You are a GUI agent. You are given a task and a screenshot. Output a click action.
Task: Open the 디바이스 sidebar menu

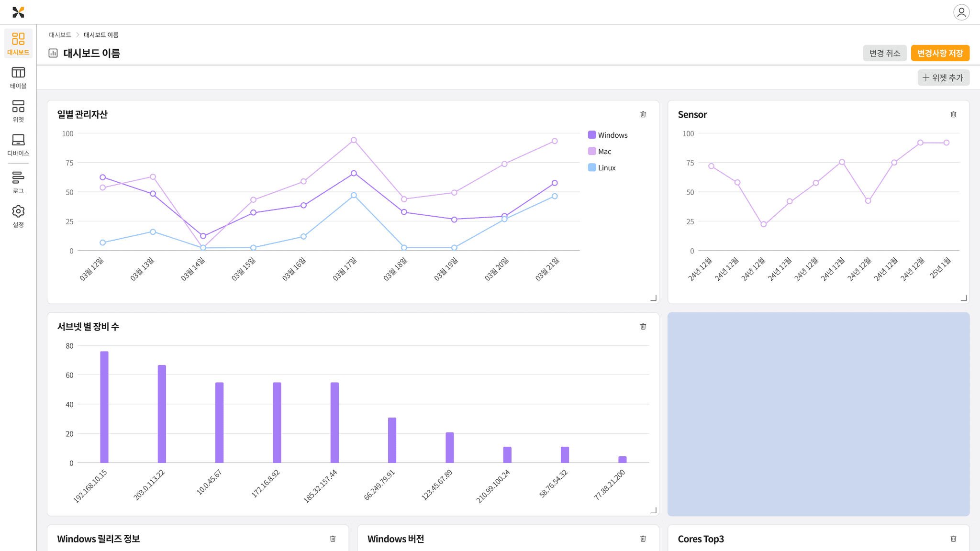coord(18,145)
